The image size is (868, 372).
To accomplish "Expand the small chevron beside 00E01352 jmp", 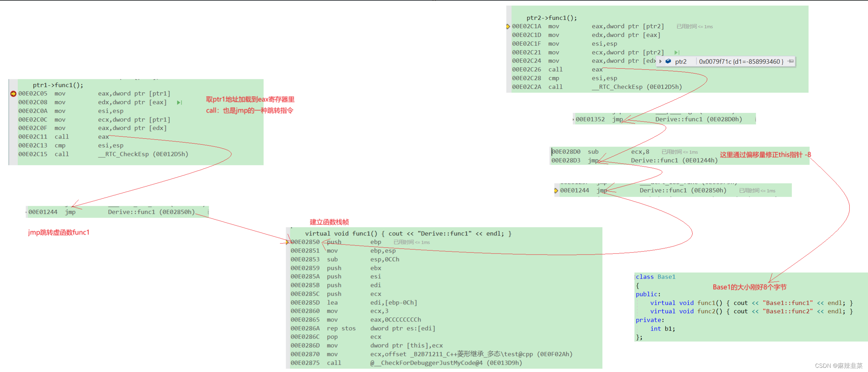I will tap(574, 119).
